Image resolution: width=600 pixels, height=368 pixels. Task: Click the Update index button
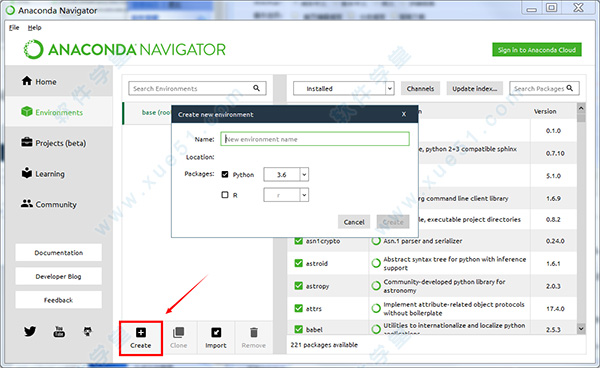point(474,88)
